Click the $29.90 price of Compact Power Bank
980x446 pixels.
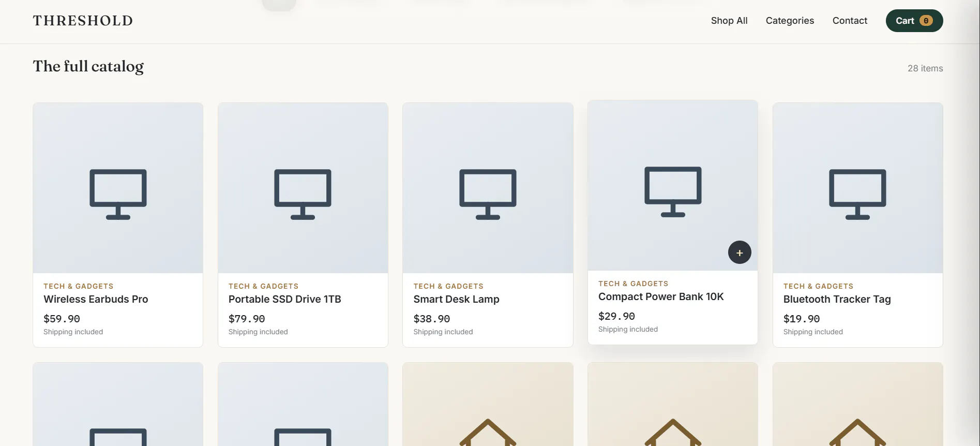click(616, 316)
